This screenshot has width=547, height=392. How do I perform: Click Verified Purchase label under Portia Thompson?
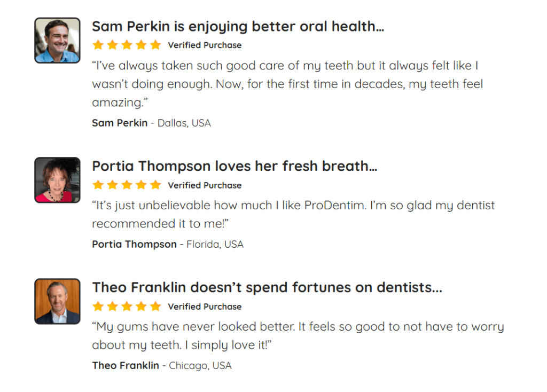tap(205, 185)
